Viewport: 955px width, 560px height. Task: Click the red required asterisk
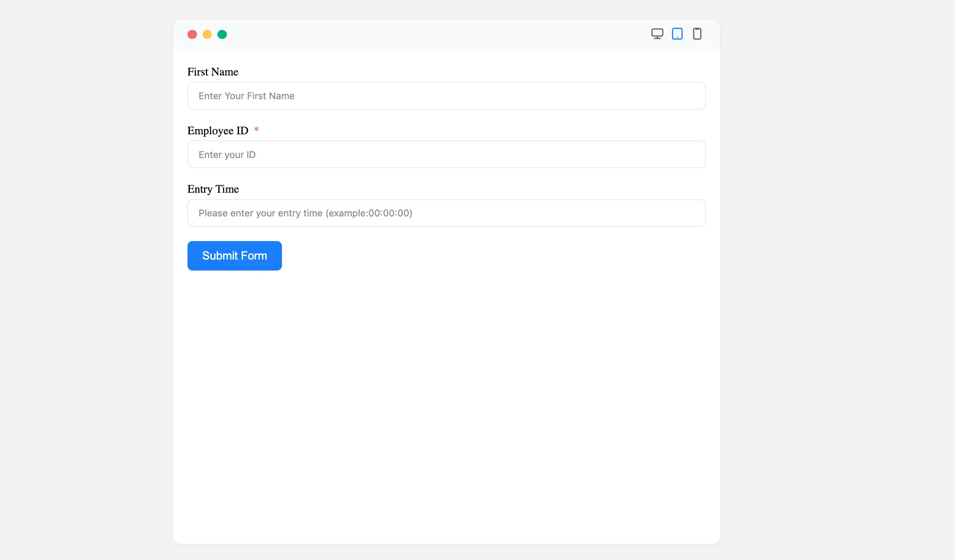(x=256, y=130)
